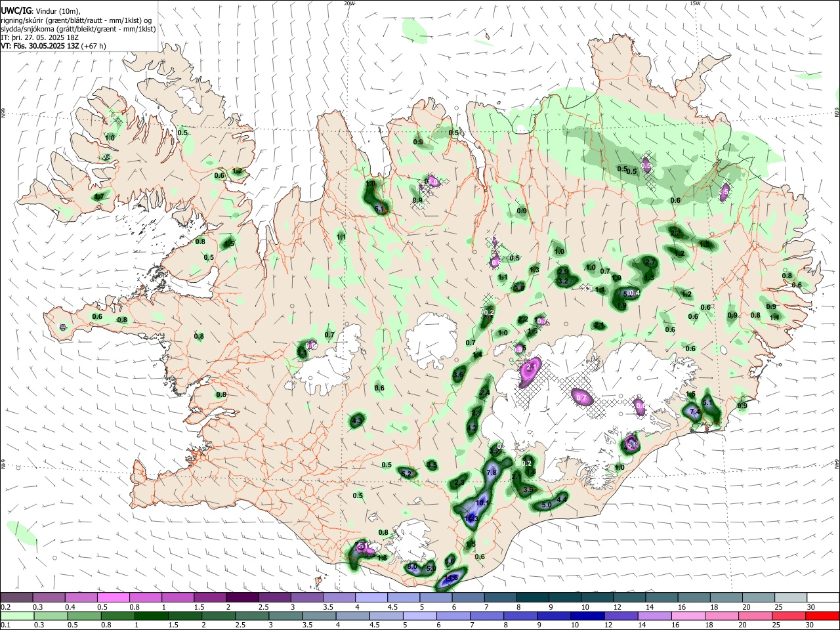Click the upper snow-scale swatch labeled 0.5

pos(113,597)
